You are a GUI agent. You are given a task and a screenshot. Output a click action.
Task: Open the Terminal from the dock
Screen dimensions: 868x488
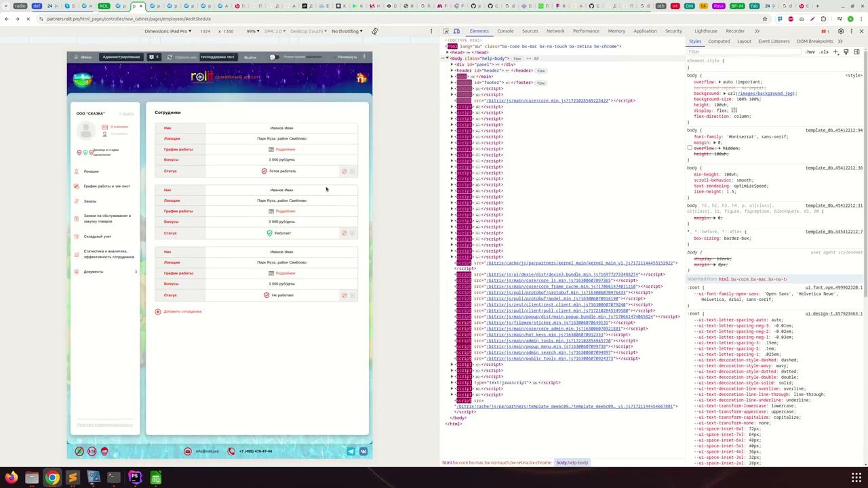[113, 478]
